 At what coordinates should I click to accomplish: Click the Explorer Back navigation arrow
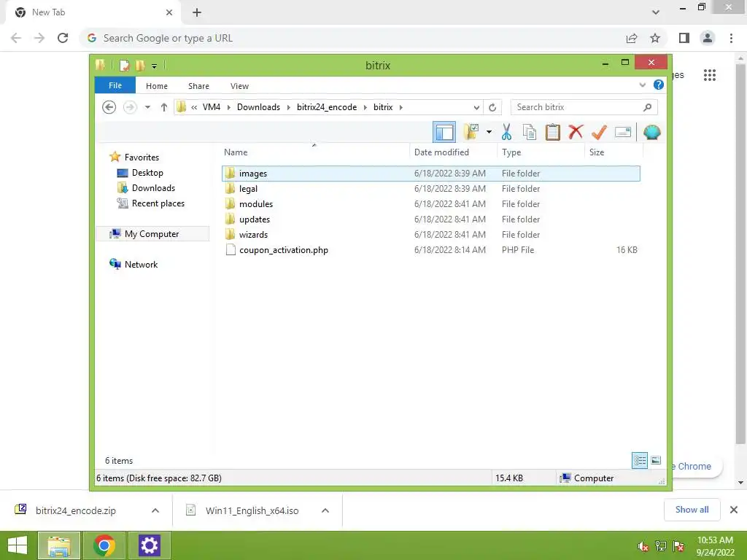click(109, 107)
